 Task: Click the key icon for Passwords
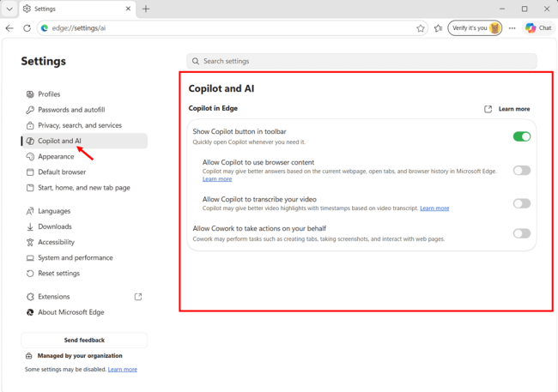(30, 110)
